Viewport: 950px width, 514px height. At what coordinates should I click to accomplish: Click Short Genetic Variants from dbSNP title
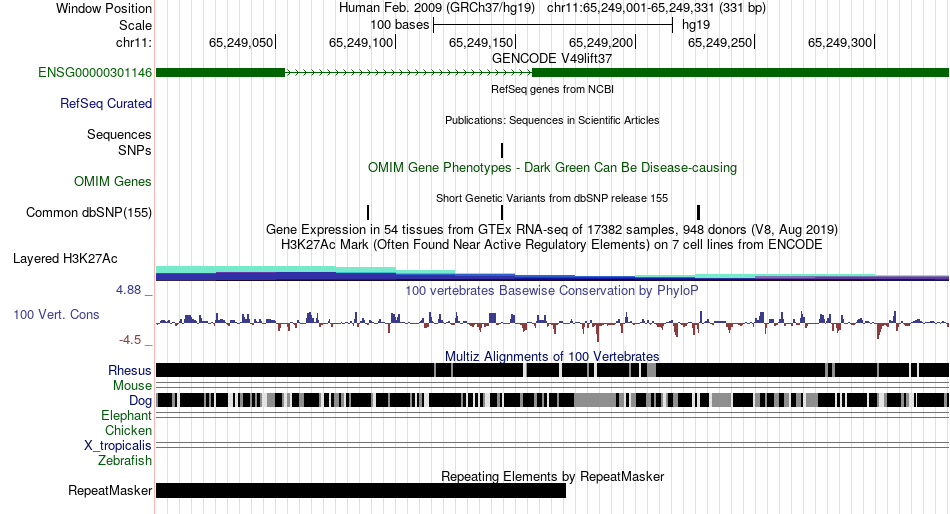[552, 198]
